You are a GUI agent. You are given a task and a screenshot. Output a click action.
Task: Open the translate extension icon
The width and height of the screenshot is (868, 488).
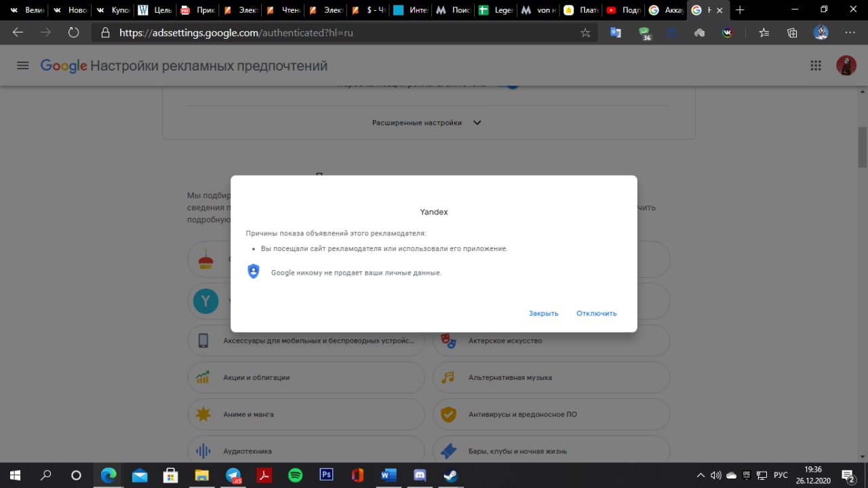[616, 33]
